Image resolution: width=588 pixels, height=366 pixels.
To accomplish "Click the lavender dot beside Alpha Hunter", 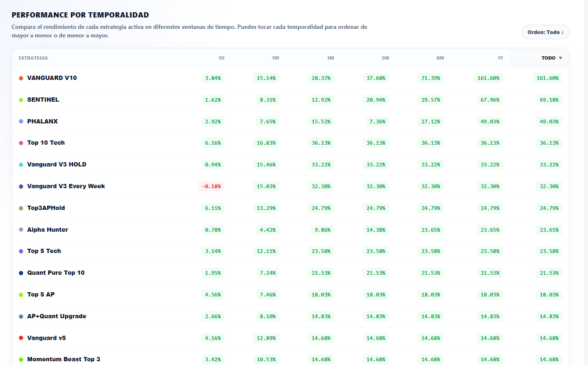I will pos(21,230).
